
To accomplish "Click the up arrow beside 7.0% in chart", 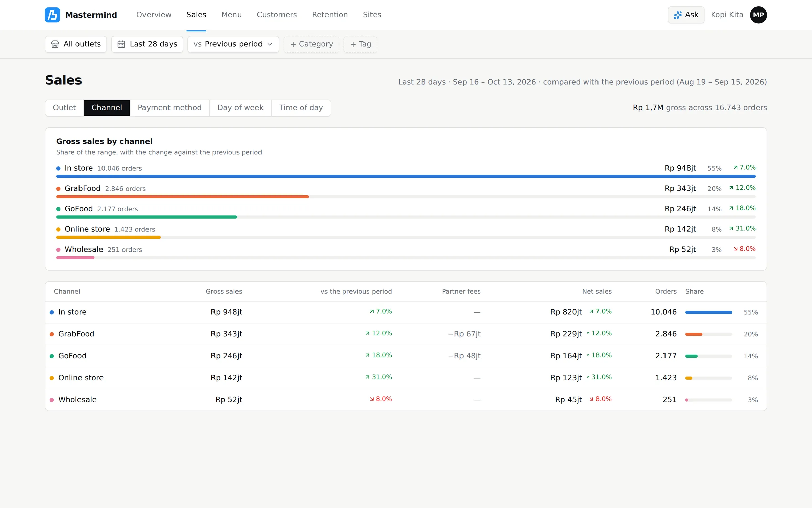I will (x=736, y=167).
